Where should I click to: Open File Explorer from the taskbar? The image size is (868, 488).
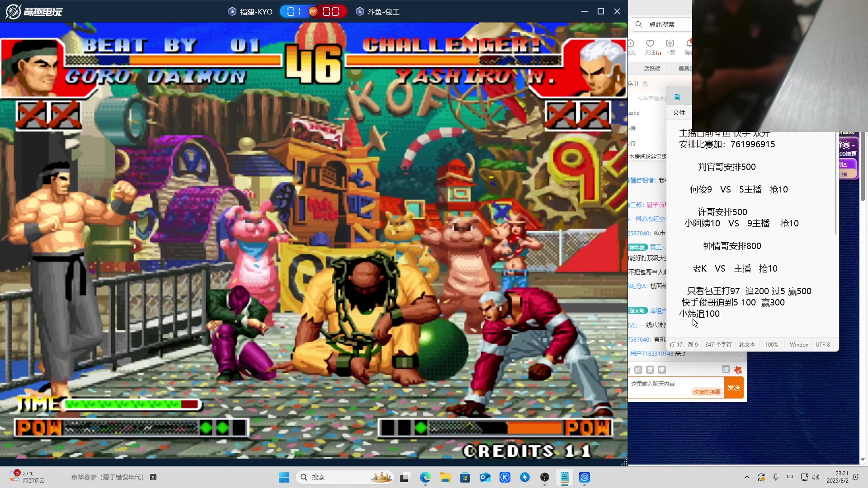point(445,477)
